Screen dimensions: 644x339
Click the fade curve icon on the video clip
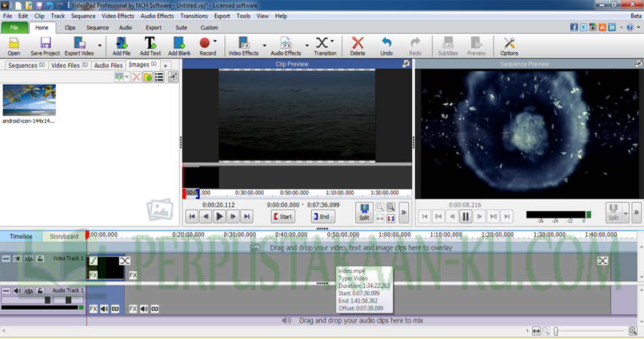point(94,260)
